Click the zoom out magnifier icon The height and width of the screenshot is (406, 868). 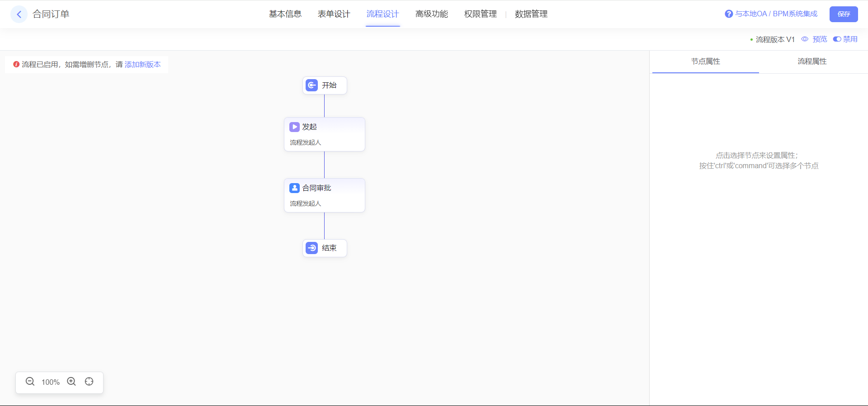coord(30,382)
